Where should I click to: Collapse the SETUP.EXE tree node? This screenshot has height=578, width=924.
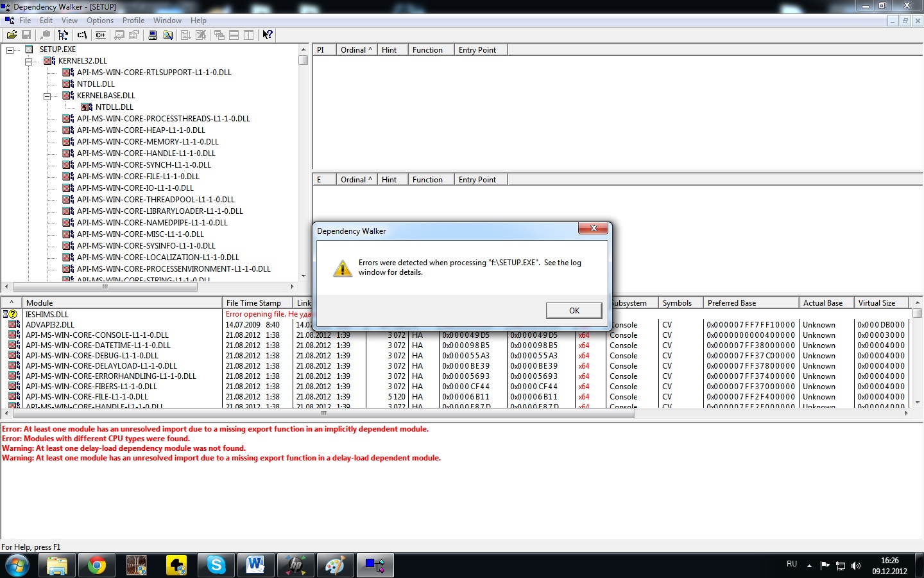(10, 49)
